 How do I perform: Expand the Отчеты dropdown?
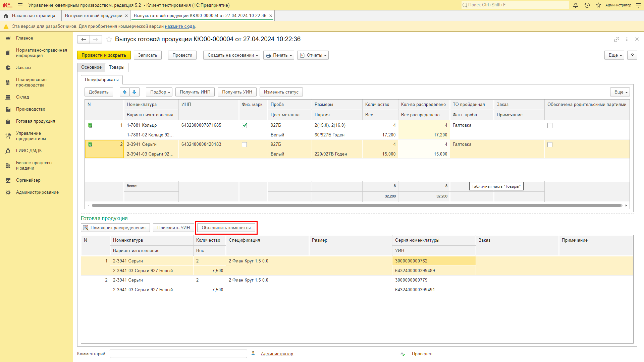coord(313,55)
